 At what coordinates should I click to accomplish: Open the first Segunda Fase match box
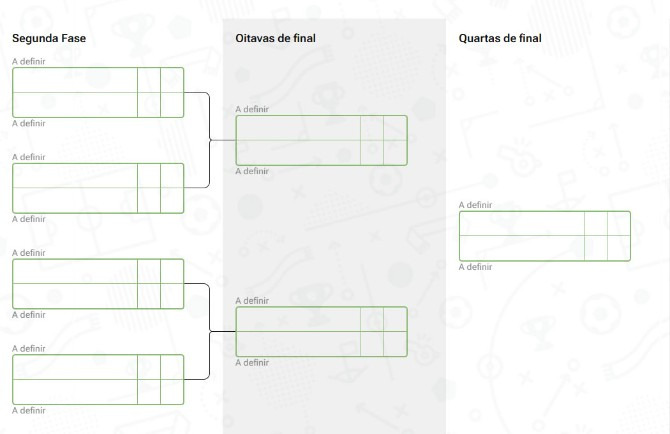click(98, 92)
